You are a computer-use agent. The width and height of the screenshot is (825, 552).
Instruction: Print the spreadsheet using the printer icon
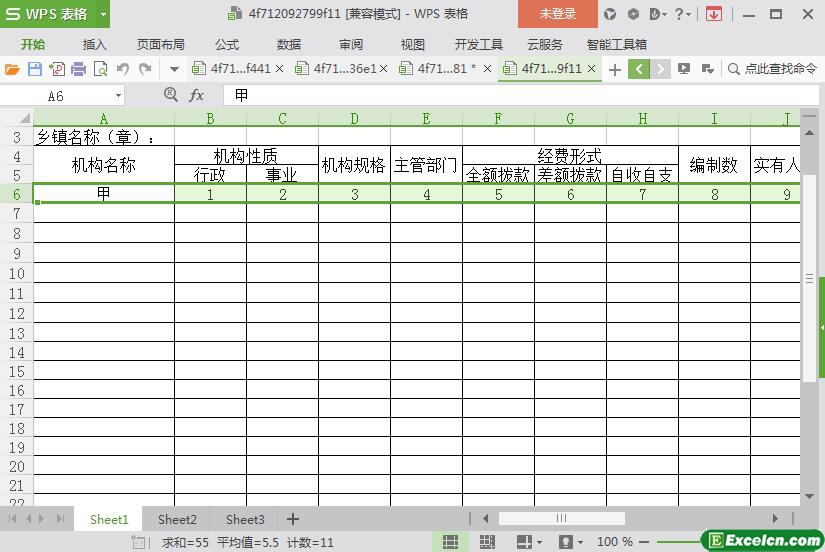pos(78,69)
